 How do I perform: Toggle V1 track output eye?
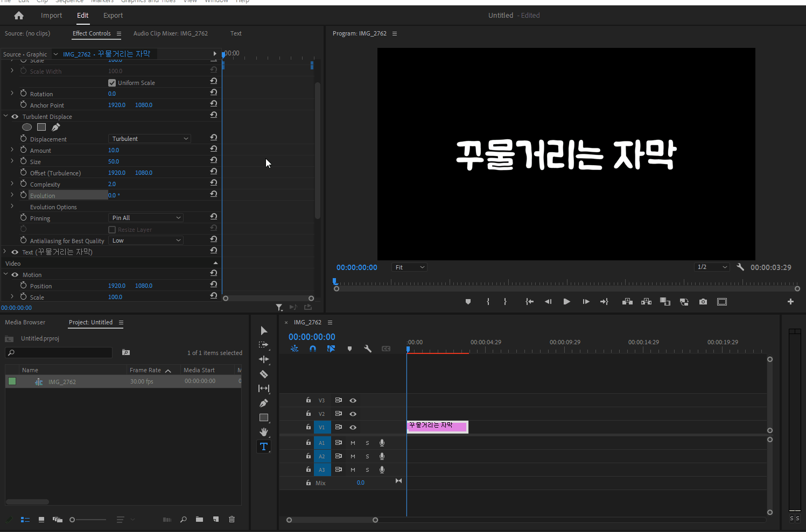(353, 427)
